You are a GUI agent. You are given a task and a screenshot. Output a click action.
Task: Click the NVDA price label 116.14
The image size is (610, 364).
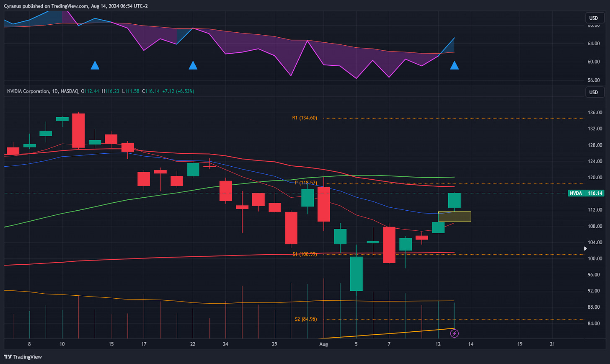[586, 193]
